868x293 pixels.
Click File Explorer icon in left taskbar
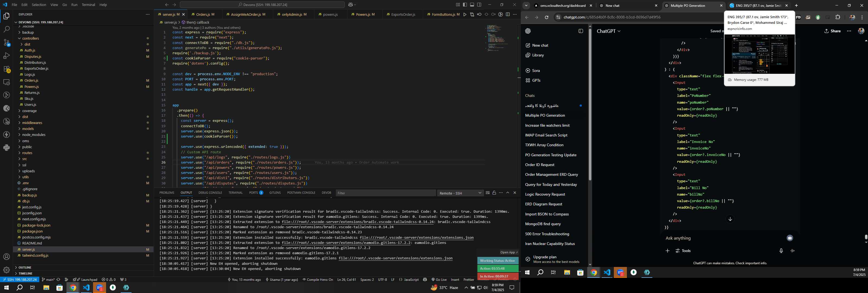point(46,288)
